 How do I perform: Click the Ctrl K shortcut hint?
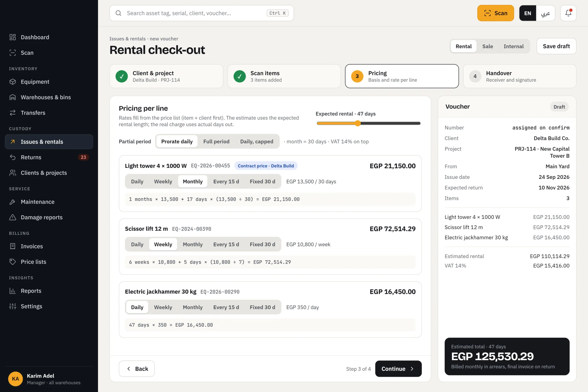(x=277, y=13)
